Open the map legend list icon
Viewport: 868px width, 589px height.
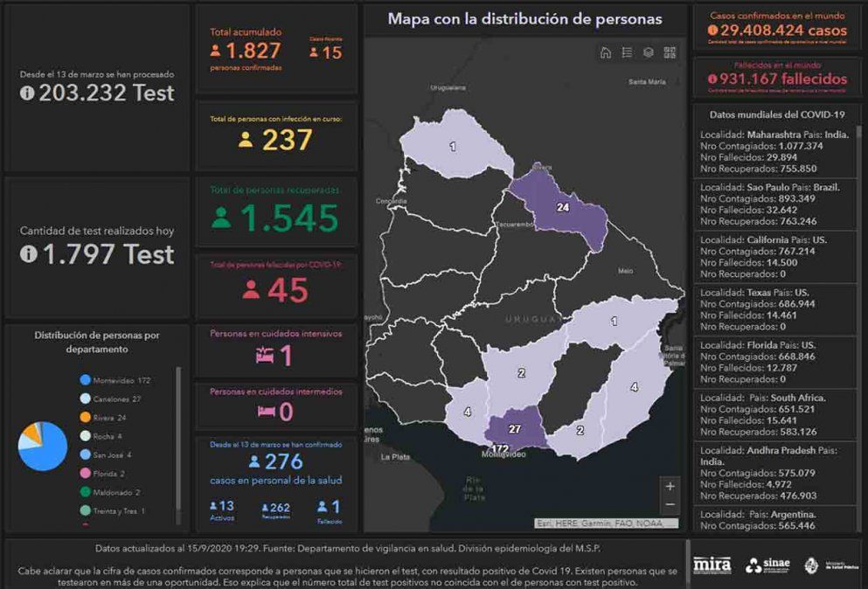tap(627, 52)
